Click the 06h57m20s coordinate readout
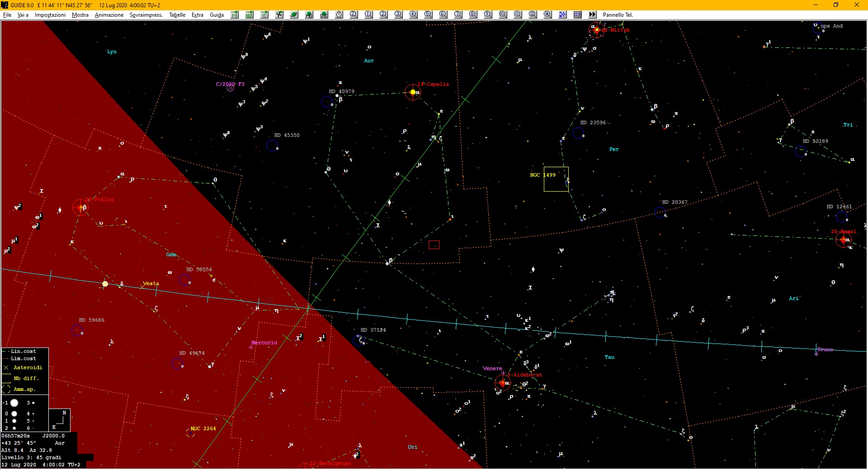This screenshot has width=868, height=470. click(x=16, y=436)
